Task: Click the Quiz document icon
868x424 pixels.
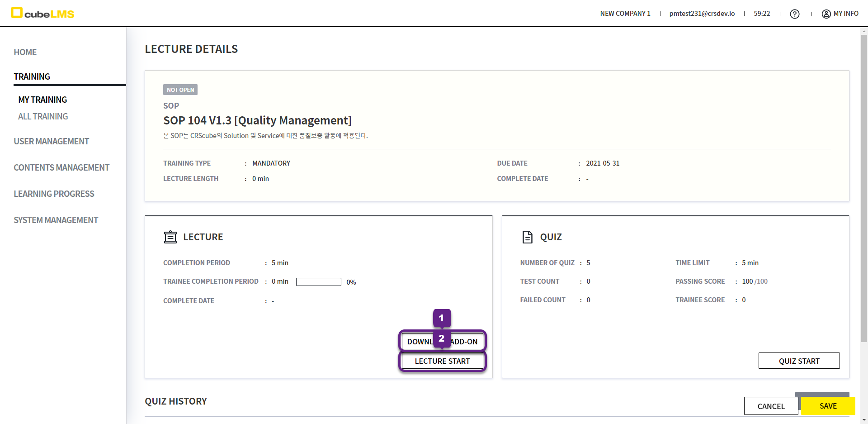Action: click(x=527, y=237)
